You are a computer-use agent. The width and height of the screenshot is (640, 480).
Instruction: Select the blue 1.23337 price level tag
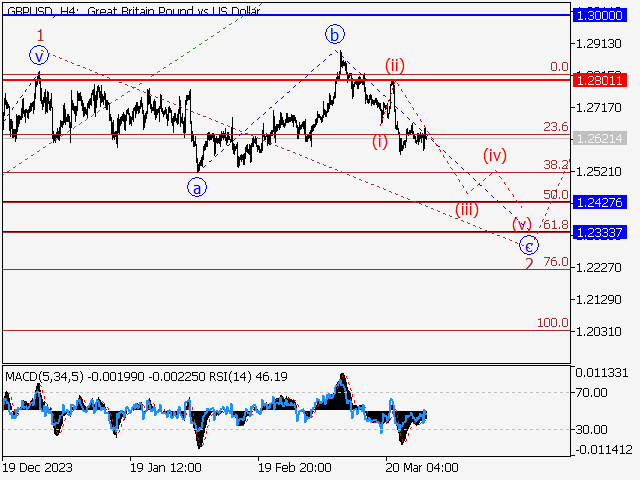600,233
